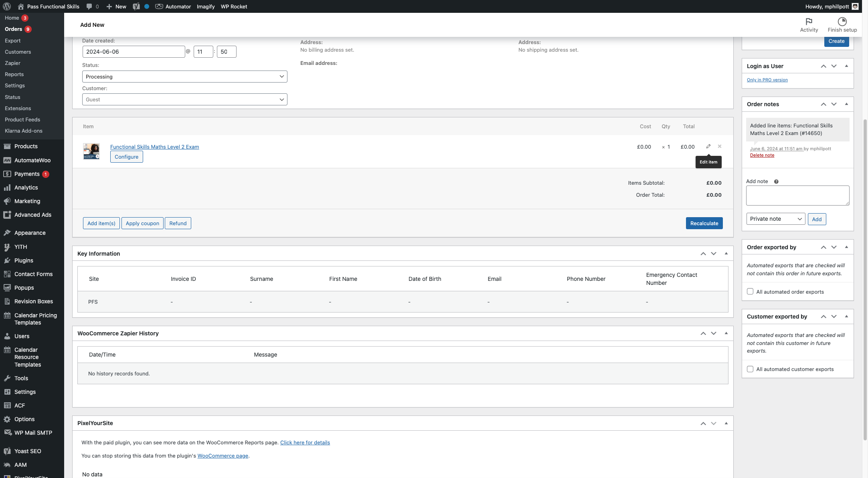The width and height of the screenshot is (868, 478).
Task: Collapse the Login as User panel
Action: point(846,66)
